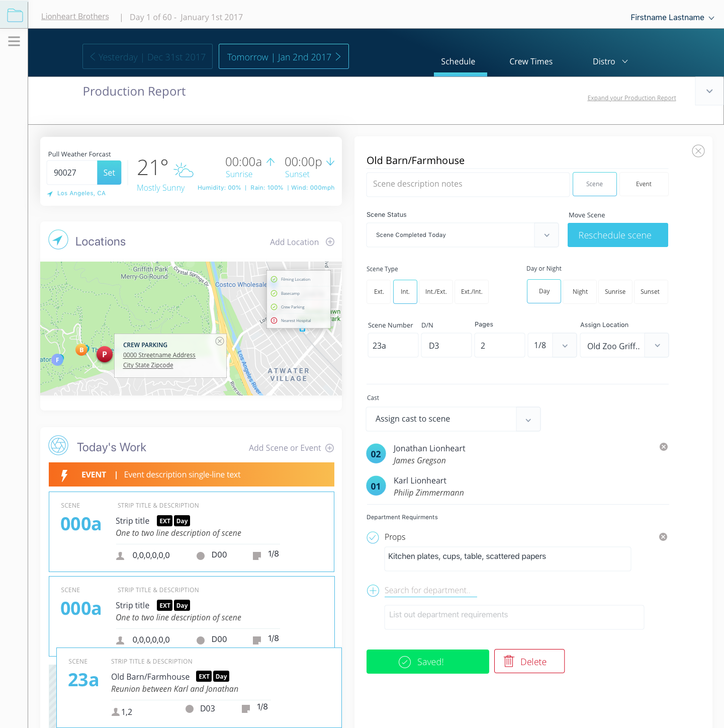Close the Crew Parking map popup
Viewport: 724px width, 728px height.
[220, 341]
